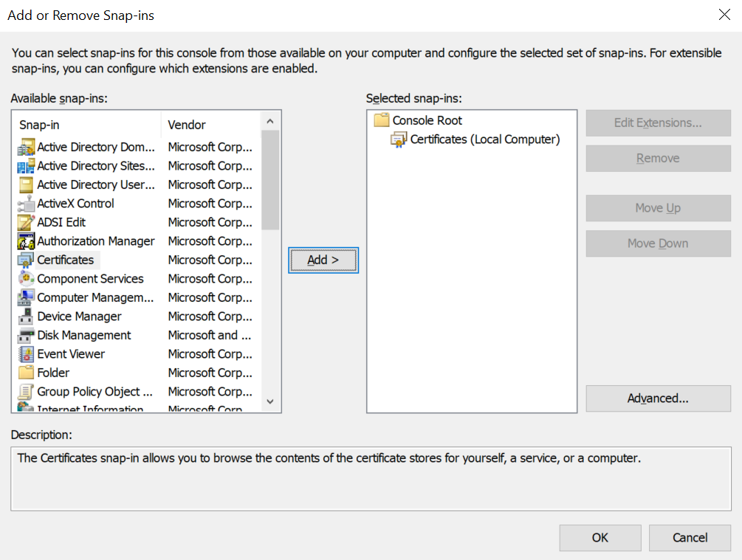The image size is (742, 560).
Task: Select the Event Viewer entry
Action: pyautogui.click(x=71, y=354)
